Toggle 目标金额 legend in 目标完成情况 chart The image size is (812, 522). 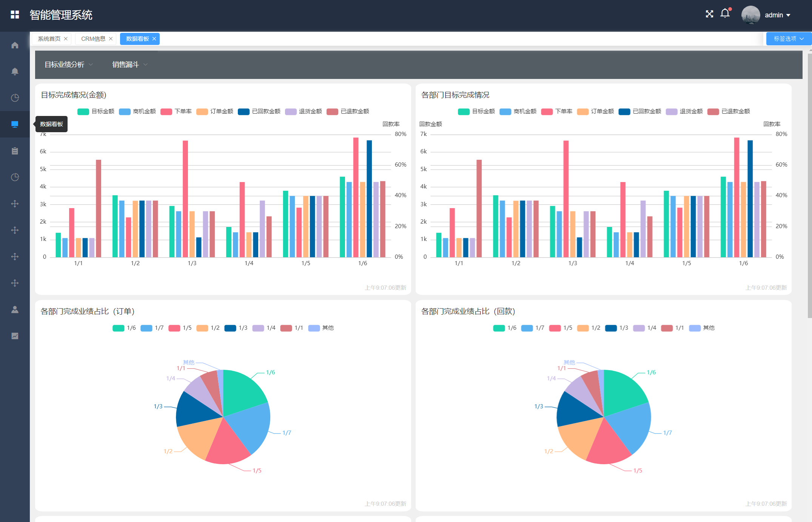coord(96,111)
